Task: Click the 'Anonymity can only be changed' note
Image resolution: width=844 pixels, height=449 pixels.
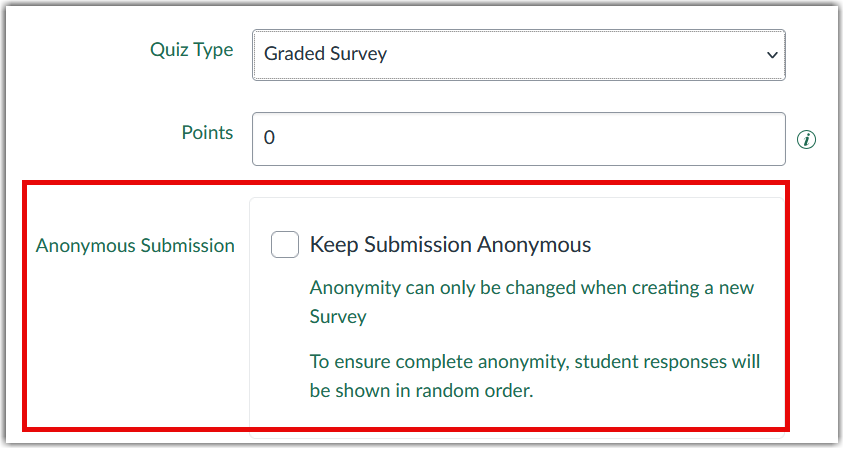Action: coord(531,288)
